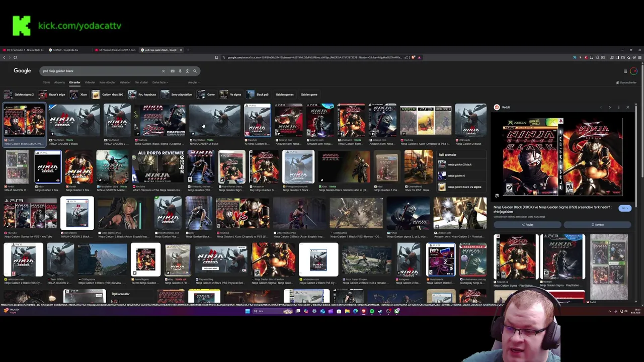The image size is (644, 362).
Task: Open Windows Start menu
Action: (248, 311)
